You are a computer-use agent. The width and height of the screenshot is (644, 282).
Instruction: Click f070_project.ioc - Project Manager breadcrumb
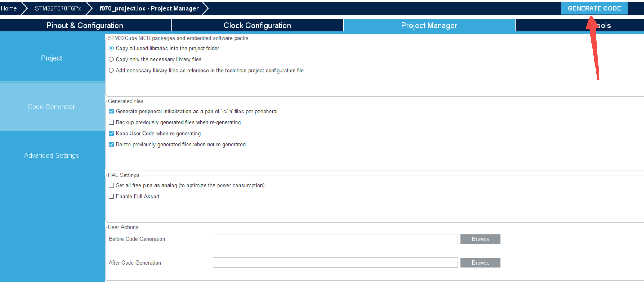point(149,8)
